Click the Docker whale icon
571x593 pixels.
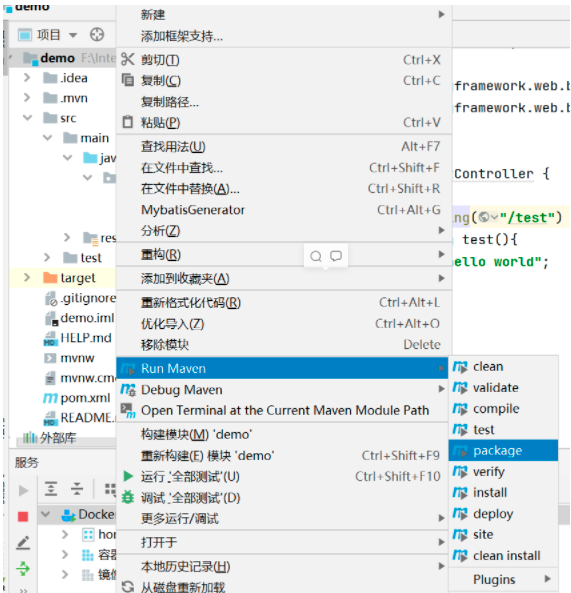click(x=68, y=515)
